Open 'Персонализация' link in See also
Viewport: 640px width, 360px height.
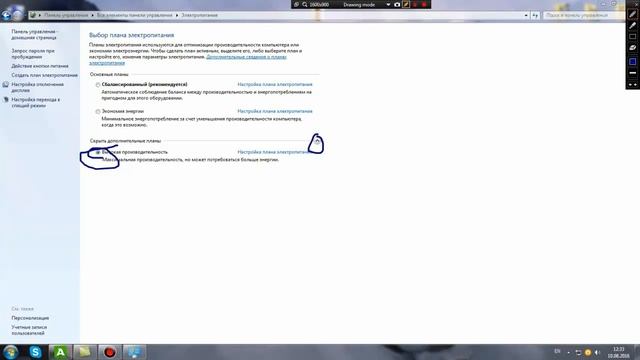coord(30,318)
